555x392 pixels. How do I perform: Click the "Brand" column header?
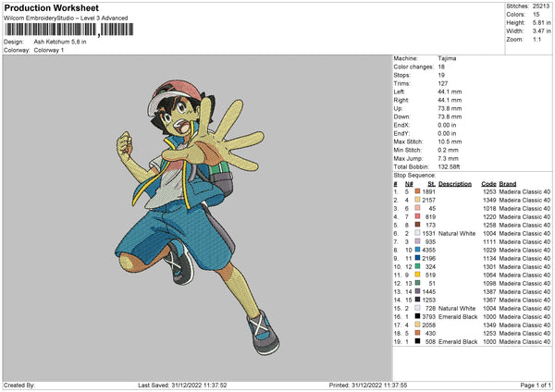coord(508,184)
